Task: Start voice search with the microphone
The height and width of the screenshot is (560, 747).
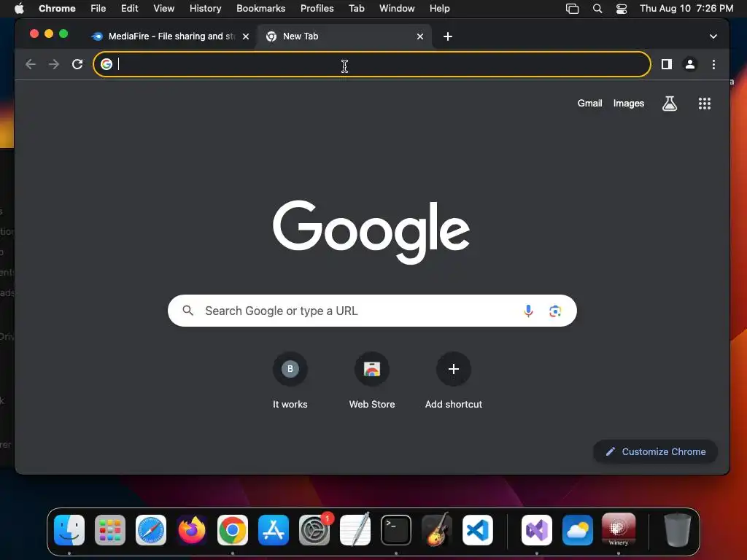Action: tap(528, 311)
